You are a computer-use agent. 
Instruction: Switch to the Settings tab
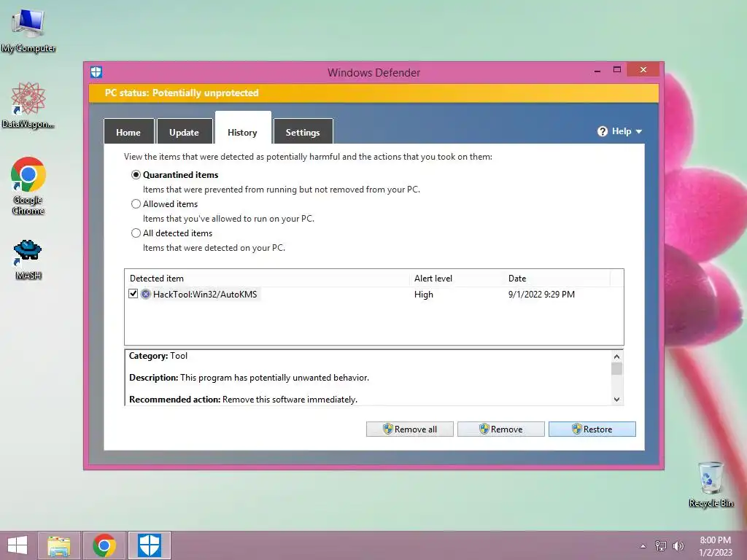[x=303, y=132]
